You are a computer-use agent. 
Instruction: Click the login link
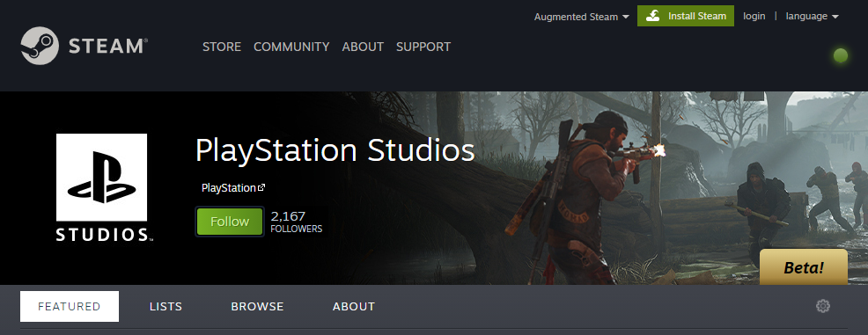[754, 16]
